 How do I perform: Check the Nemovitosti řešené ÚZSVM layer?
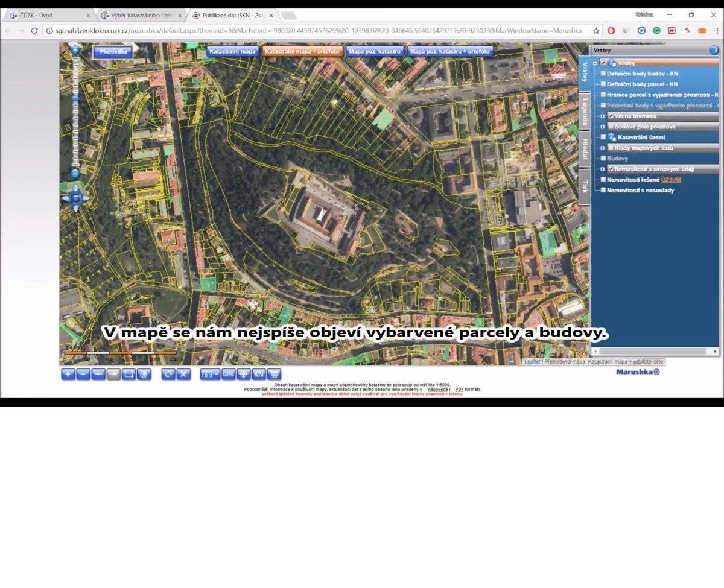pyautogui.click(x=603, y=180)
